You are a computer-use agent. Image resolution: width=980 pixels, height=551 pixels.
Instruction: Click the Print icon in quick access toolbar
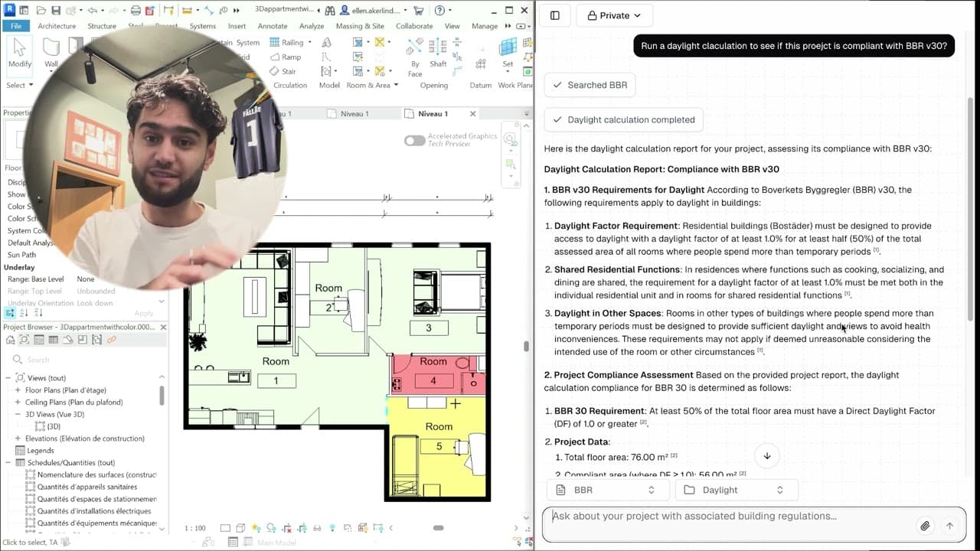click(136, 10)
